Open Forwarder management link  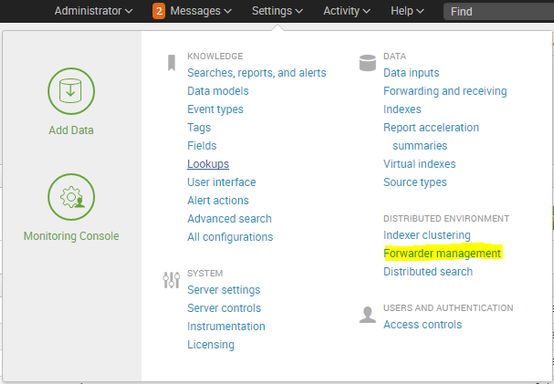coord(442,253)
